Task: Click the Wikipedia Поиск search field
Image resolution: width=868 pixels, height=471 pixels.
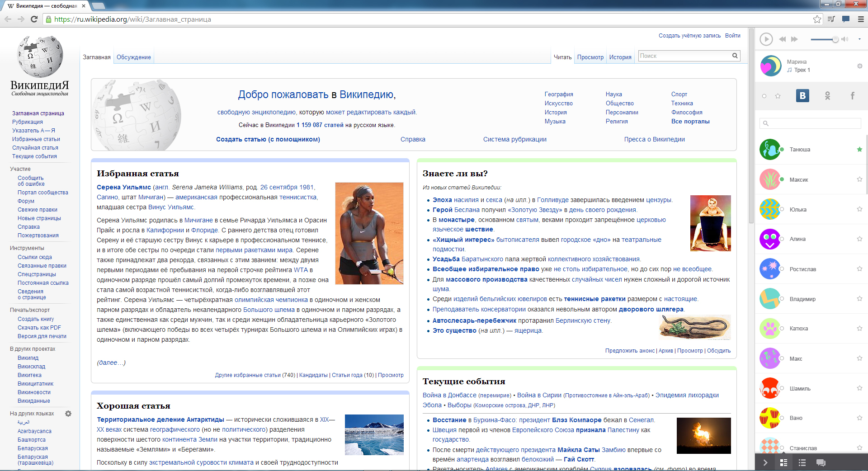Action: 684,56
